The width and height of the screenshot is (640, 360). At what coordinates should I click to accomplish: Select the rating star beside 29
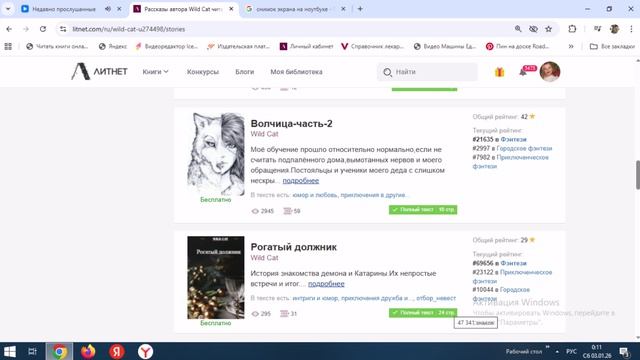point(532,240)
